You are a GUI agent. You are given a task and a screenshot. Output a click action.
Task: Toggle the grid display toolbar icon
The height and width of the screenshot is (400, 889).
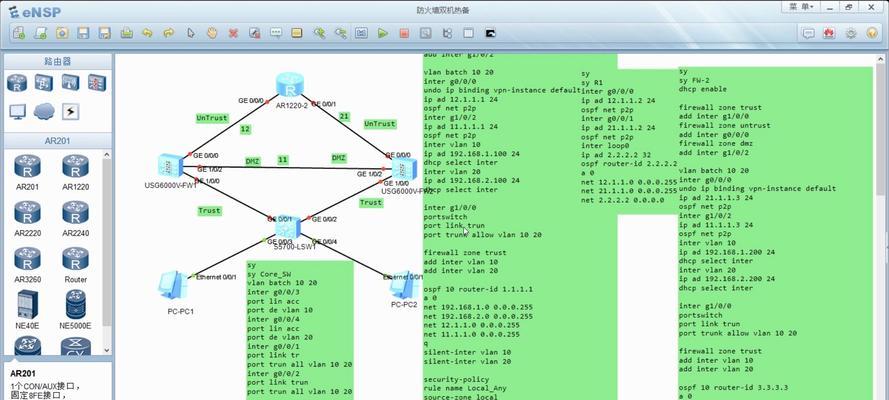tap(468, 33)
